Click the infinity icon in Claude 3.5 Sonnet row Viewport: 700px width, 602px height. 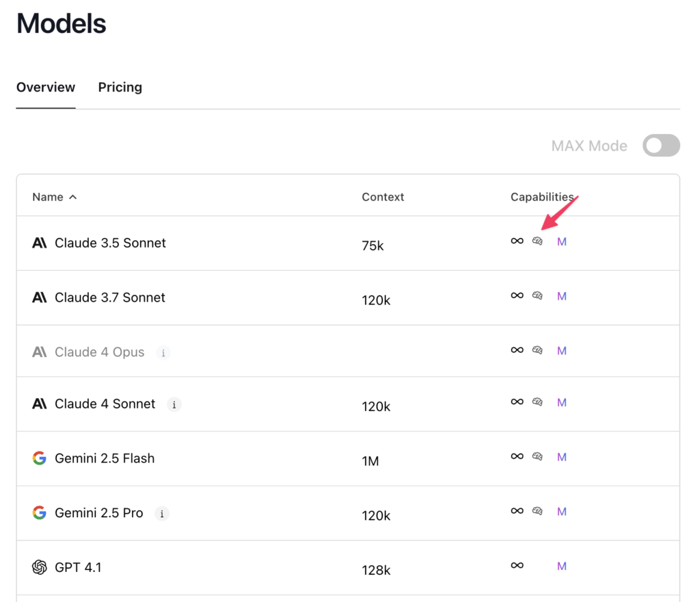coord(517,241)
